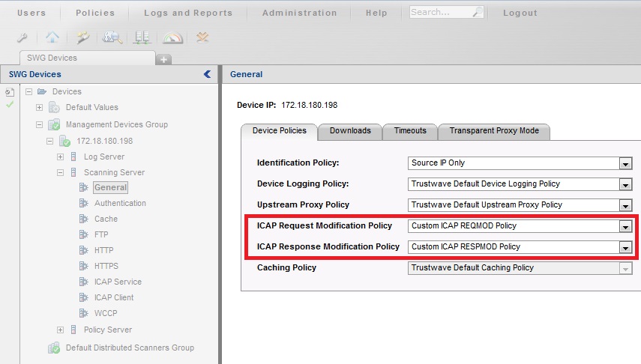The height and width of the screenshot is (364, 641).
Task: Open the servers devices toolbar icon
Action: (141, 37)
